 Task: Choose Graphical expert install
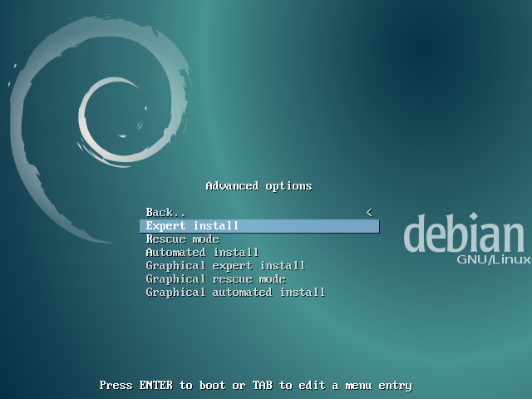259,266
